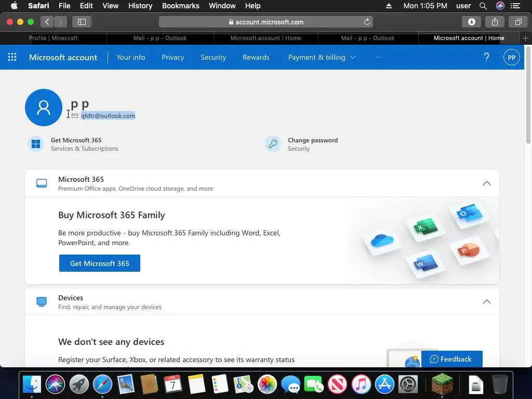Open Siri from the menu bar

coord(500,6)
